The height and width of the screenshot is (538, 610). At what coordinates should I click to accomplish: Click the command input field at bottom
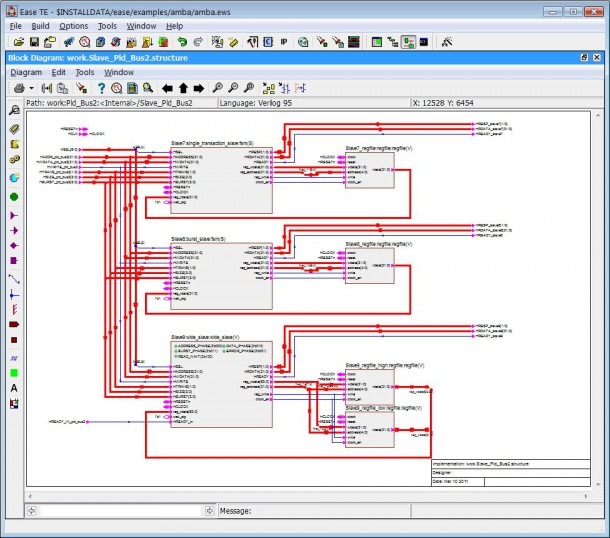coord(121,511)
